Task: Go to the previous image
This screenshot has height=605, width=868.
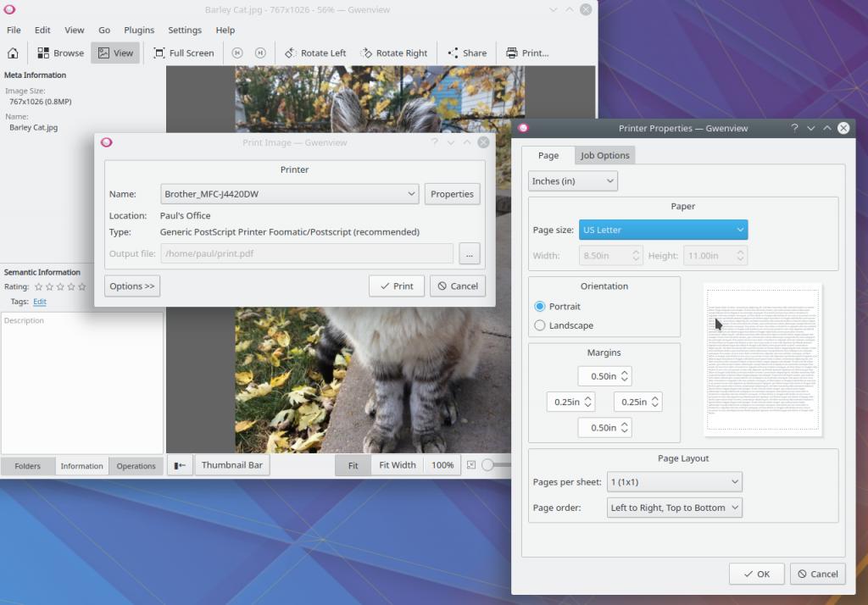Action: tap(237, 53)
